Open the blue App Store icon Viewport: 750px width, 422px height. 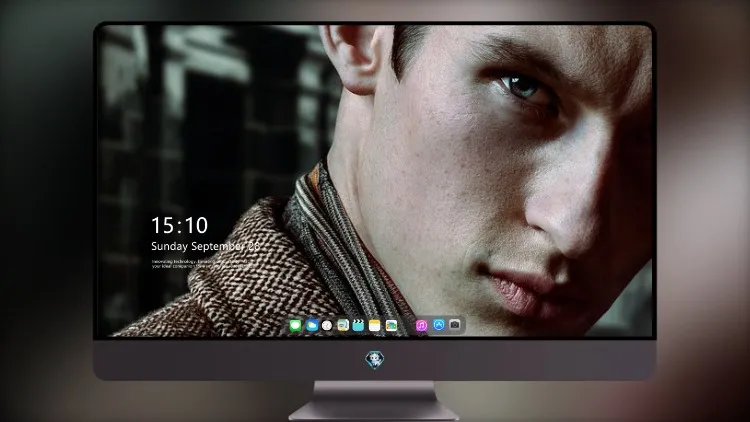439,325
